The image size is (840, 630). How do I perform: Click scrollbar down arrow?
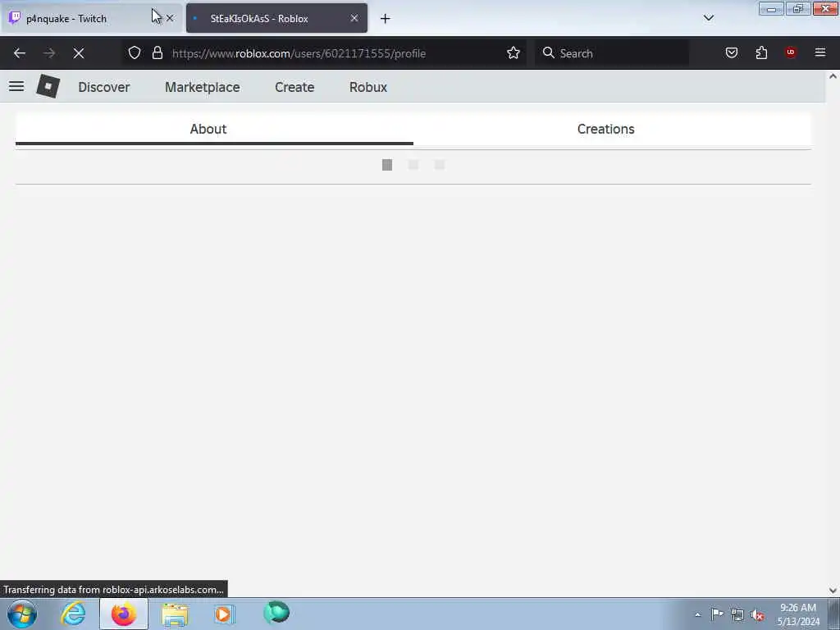(x=833, y=591)
